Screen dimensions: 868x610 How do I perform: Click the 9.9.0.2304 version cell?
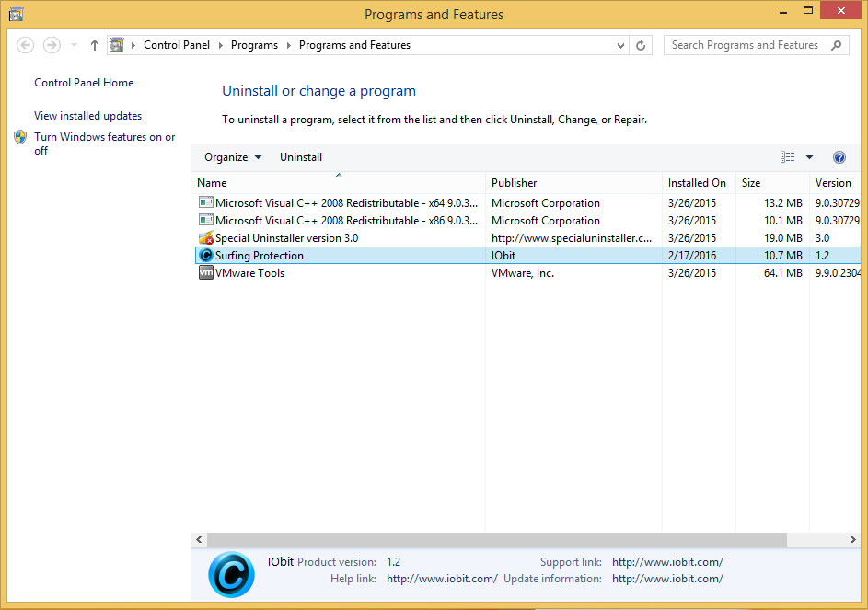[838, 273]
